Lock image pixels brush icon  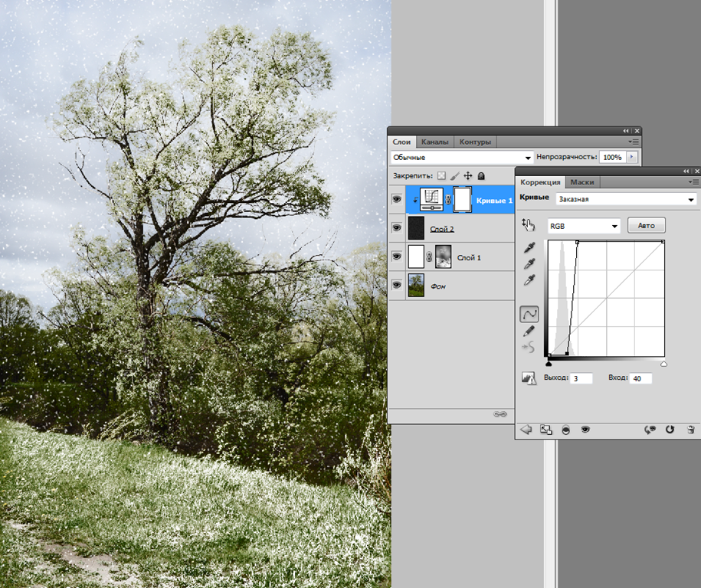click(454, 176)
